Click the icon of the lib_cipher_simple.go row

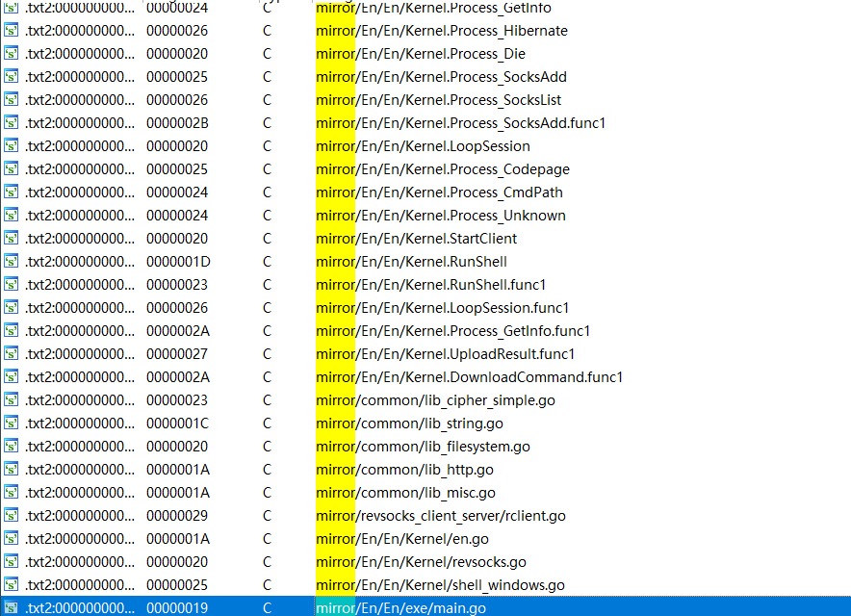point(12,400)
